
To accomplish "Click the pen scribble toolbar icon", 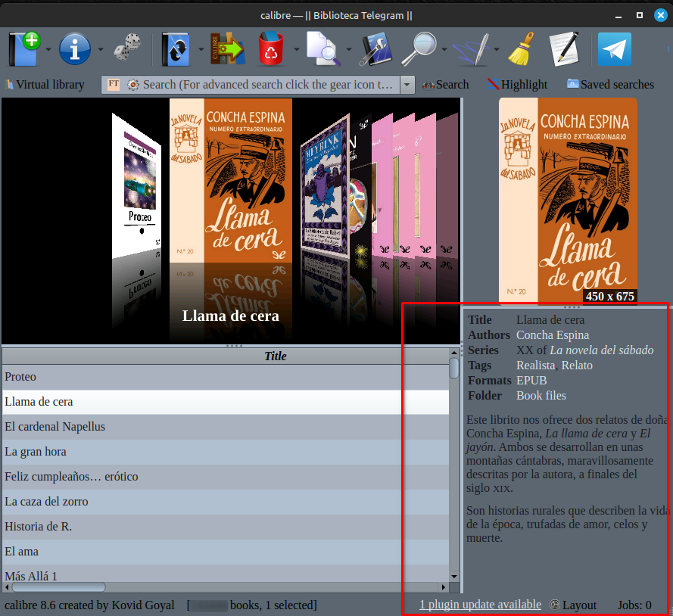I will [472, 49].
